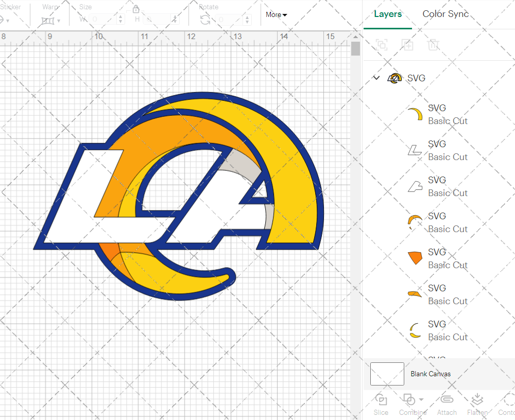Screen dimensions: 515x420
Task: Click the width stepper arrows
Action: click(x=121, y=20)
